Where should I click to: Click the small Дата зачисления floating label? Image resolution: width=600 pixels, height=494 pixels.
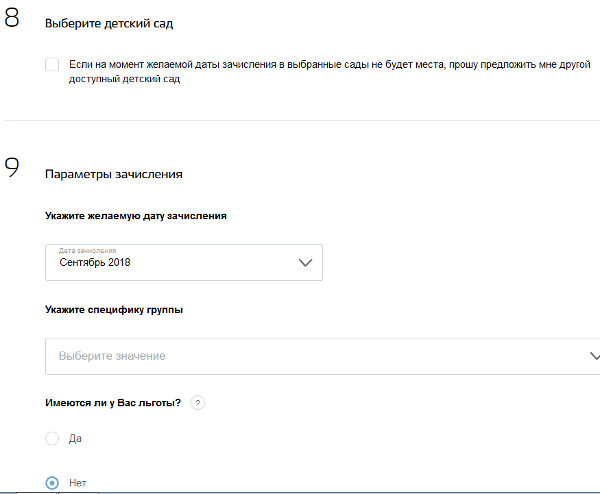88,250
